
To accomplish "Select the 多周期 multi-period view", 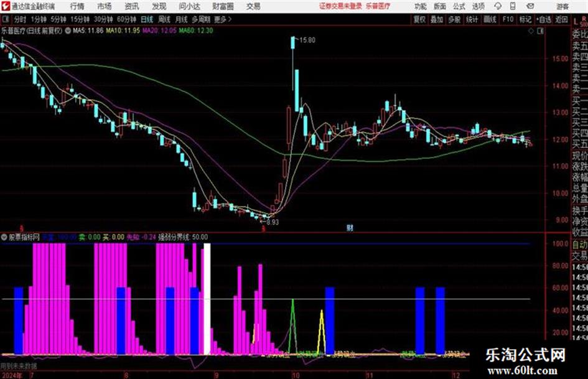I will [201, 19].
